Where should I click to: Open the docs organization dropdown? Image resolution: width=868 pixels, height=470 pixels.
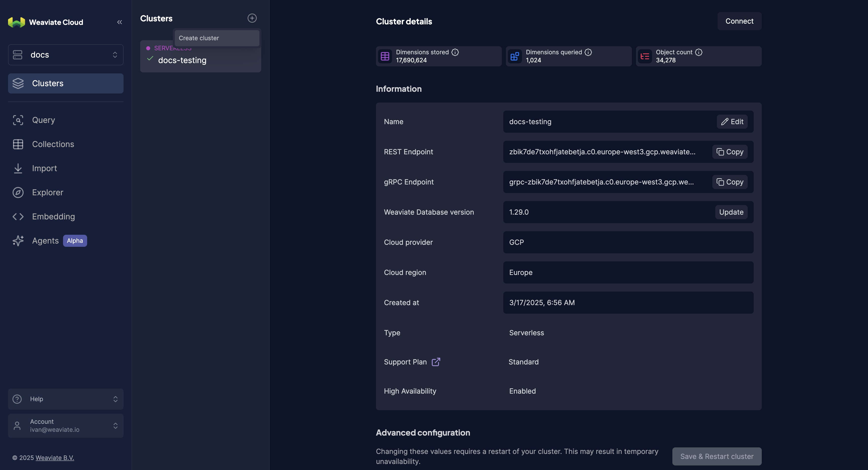(x=66, y=55)
